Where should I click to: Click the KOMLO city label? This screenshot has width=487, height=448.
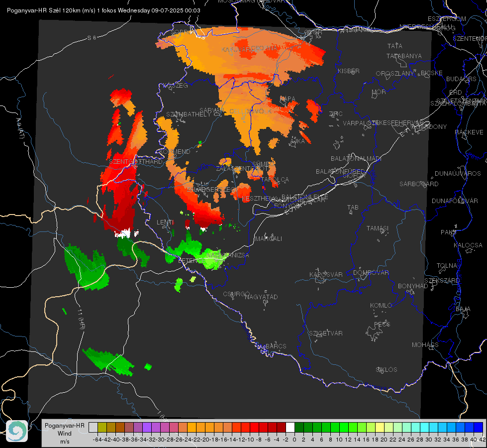point(381,306)
